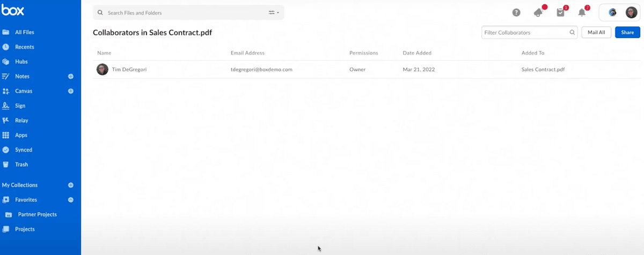This screenshot has height=255, width=644.
Task: Go to All Files
Action: click(24, 32)
